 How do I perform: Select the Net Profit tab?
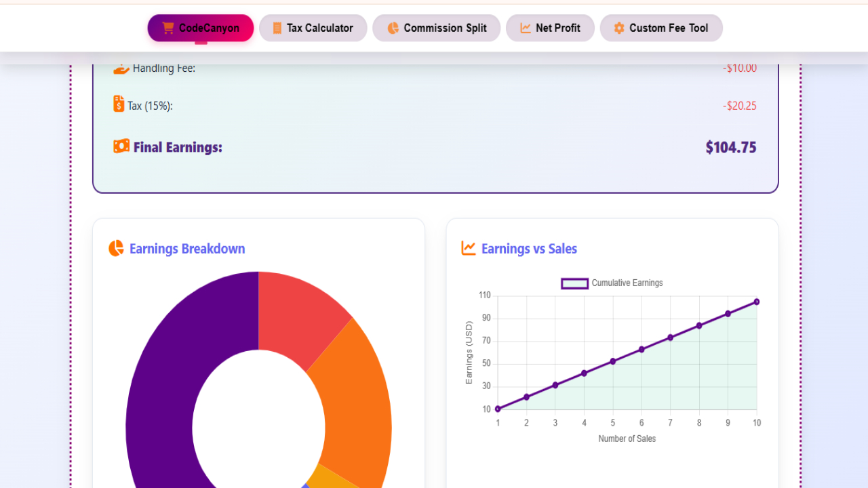tap(551, 28)
